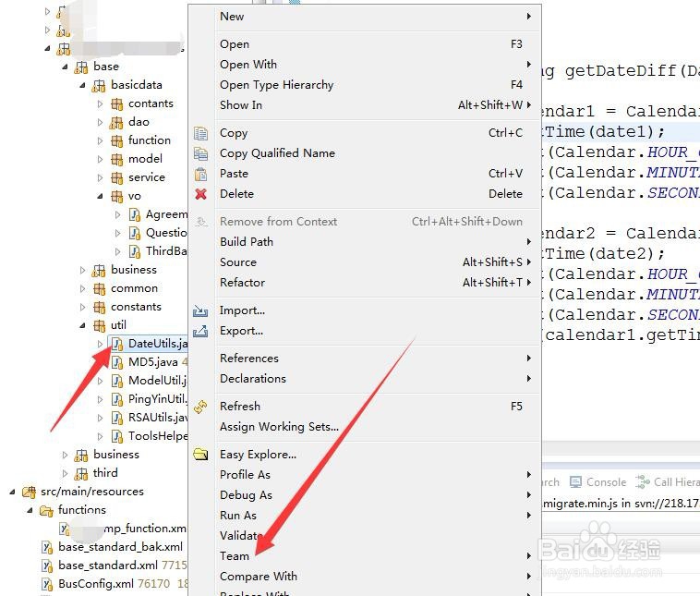Collapse the base package node
The height and width of the screenshot is (596, 700).
(x=66, y=67)
